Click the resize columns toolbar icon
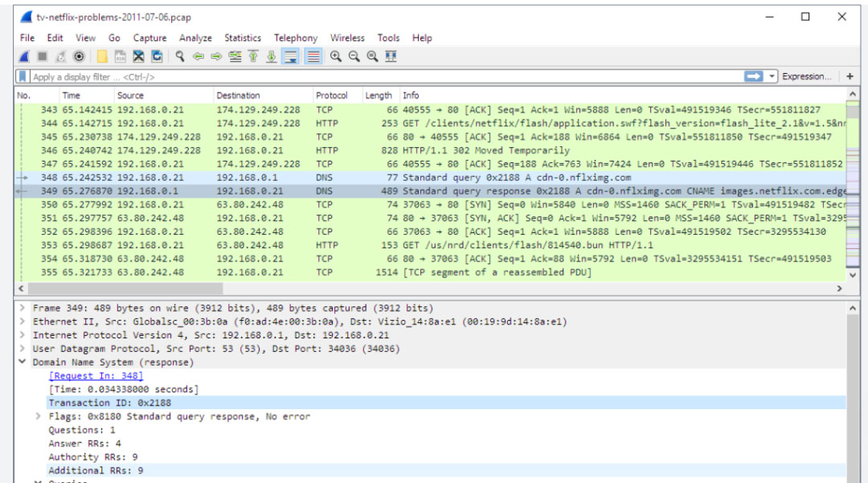 [391, 56]
